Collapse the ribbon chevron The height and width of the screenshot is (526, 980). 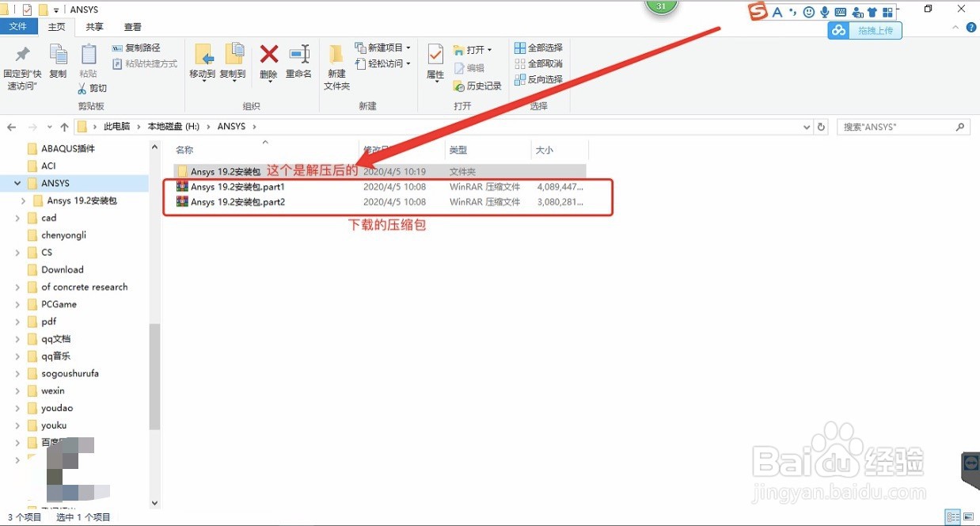[955, 27]
